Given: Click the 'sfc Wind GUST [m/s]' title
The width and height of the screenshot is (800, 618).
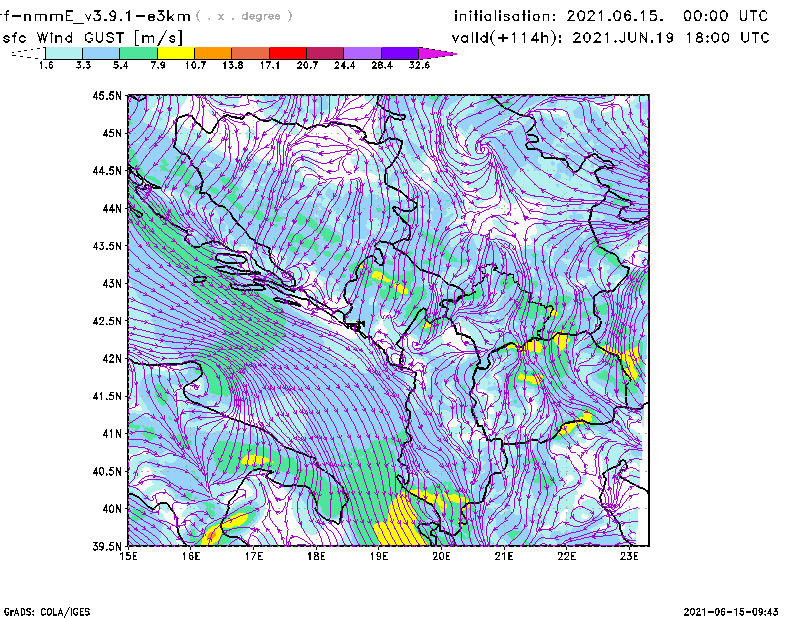Looking at the screenshot, I should (x=93, y=38).
